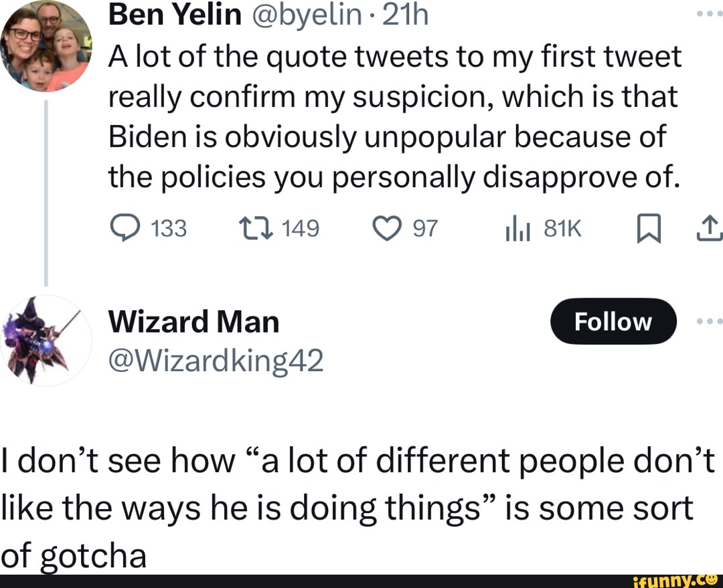
Task: Follow Wizard Man
Action: 613,322
